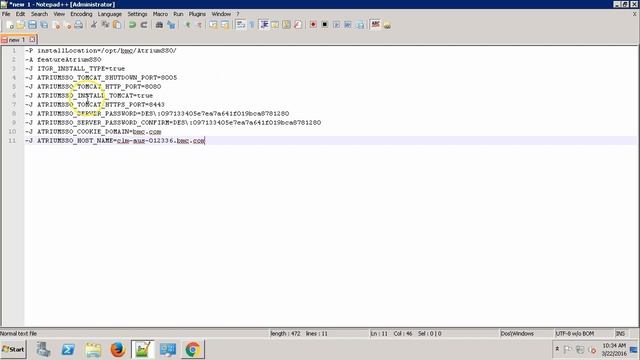Cut the selection with the scissors icon
This screenshot has height=360, width=640.
pos(94,25)
